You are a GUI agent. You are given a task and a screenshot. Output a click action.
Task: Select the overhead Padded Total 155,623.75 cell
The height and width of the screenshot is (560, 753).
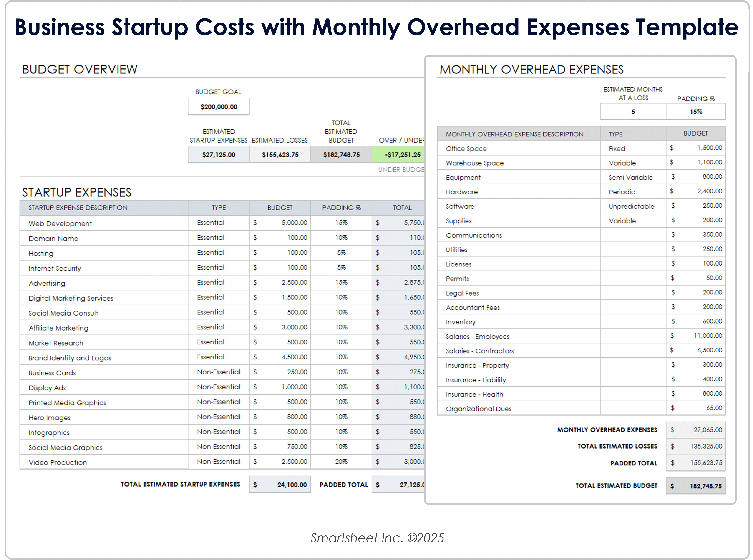click(696, 463)
